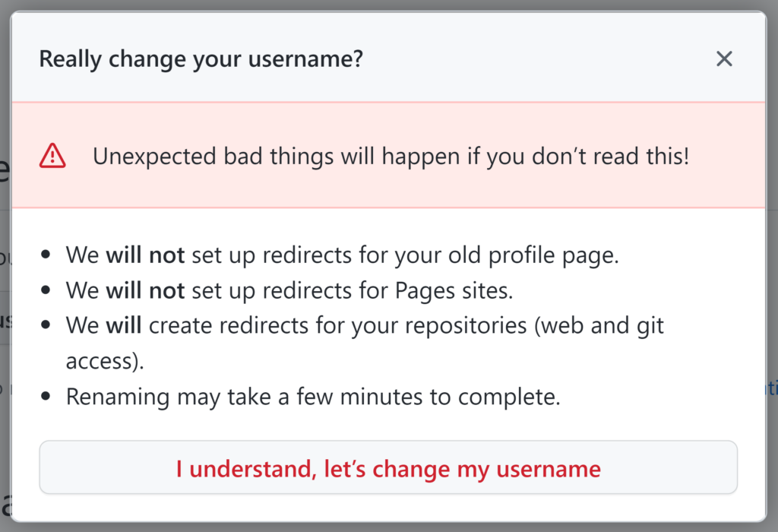Click the dimmed backdrop above the dialog
Viewport: 778px width, 532px height.
(x=389, y=5)
